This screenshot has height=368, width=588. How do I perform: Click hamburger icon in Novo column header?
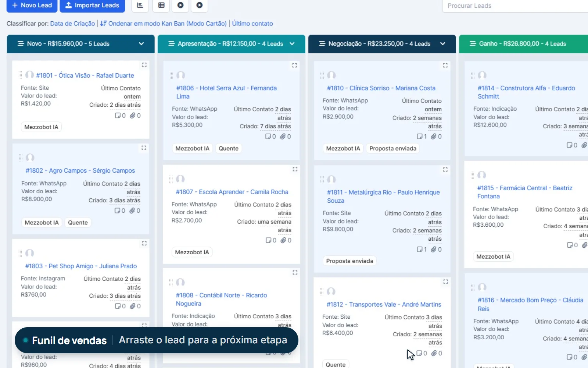21,43
